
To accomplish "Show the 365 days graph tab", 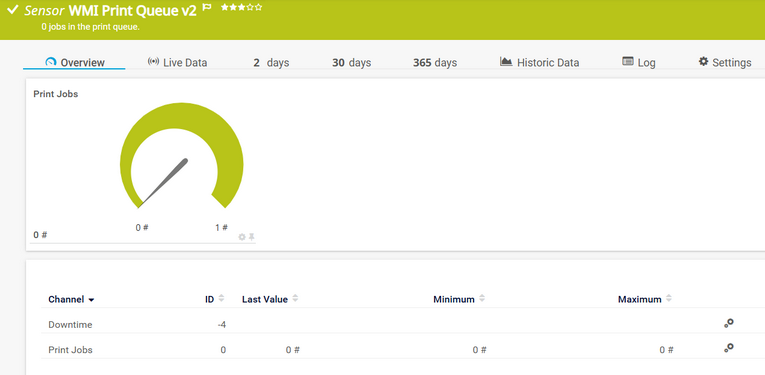I will (435, 63).
